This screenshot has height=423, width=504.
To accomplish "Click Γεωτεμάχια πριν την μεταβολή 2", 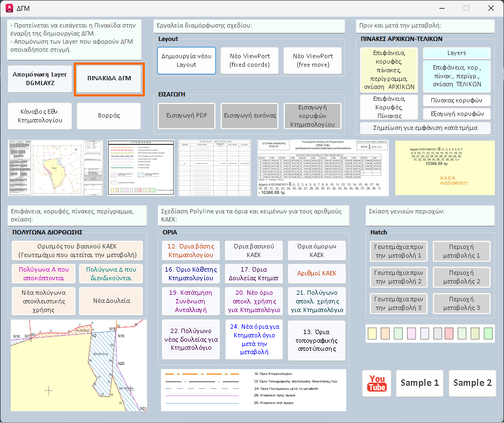I will [x=398, y=278].
